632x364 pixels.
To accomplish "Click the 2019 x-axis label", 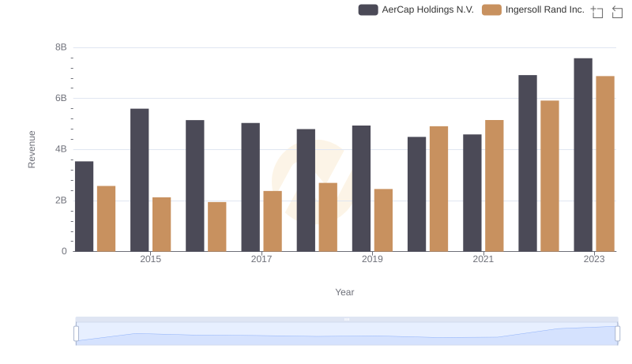I will coord(372,259).
